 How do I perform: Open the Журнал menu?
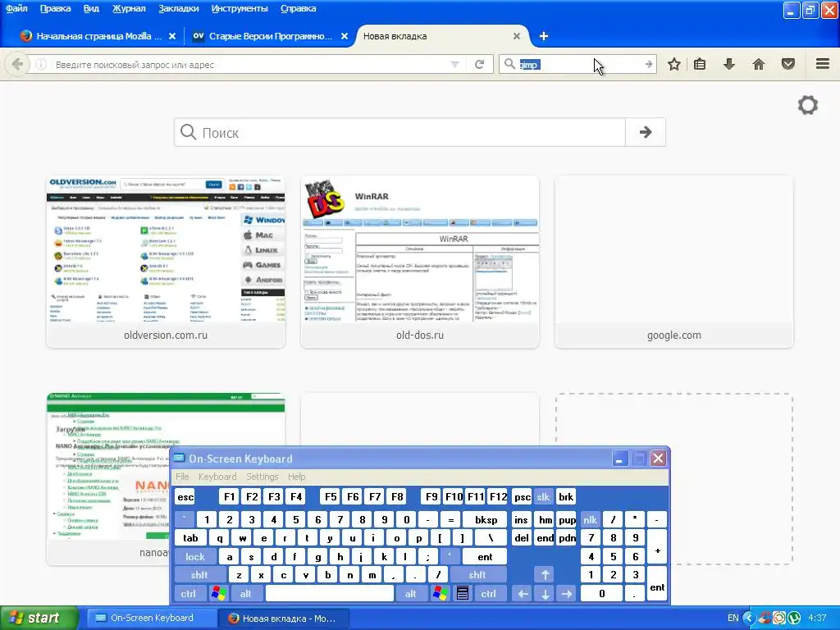coord(129,8)
